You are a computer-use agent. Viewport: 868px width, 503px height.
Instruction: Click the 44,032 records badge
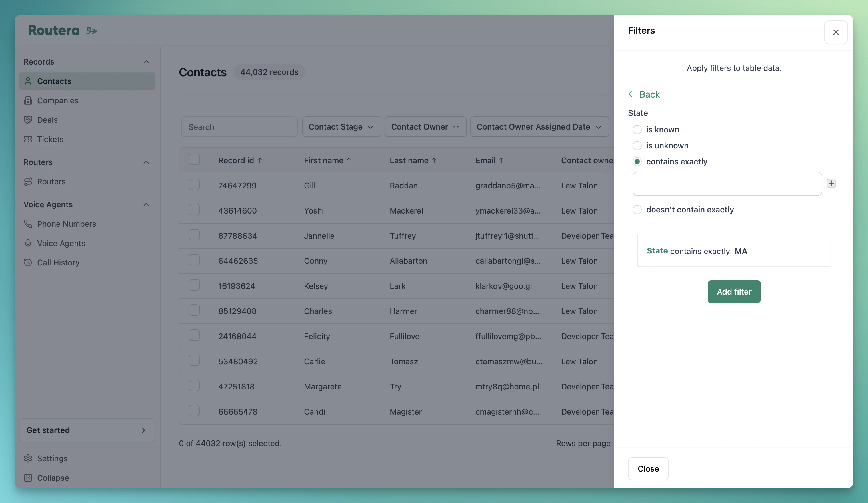pyautogui.click(x=269, y=72)
